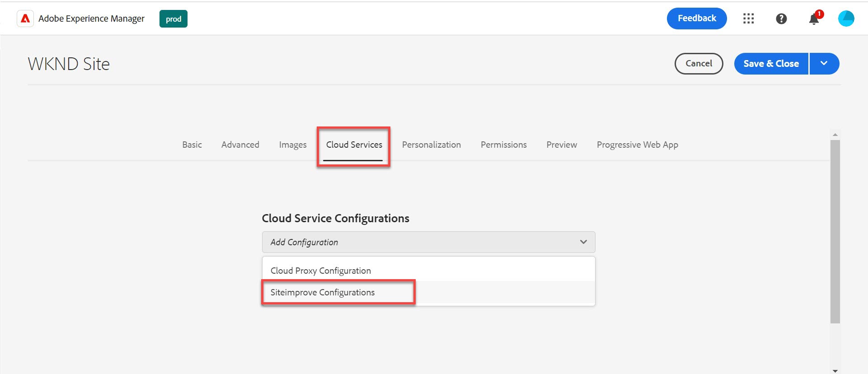868x374 pixels.
Task: Click the Adobe Experience Manager title
Action: 91,19
